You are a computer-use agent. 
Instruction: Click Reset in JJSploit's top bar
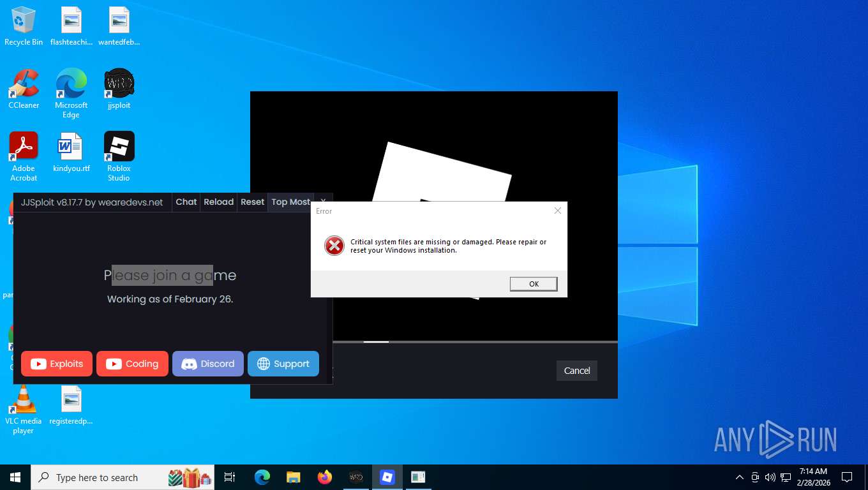[x=252, y=202]
